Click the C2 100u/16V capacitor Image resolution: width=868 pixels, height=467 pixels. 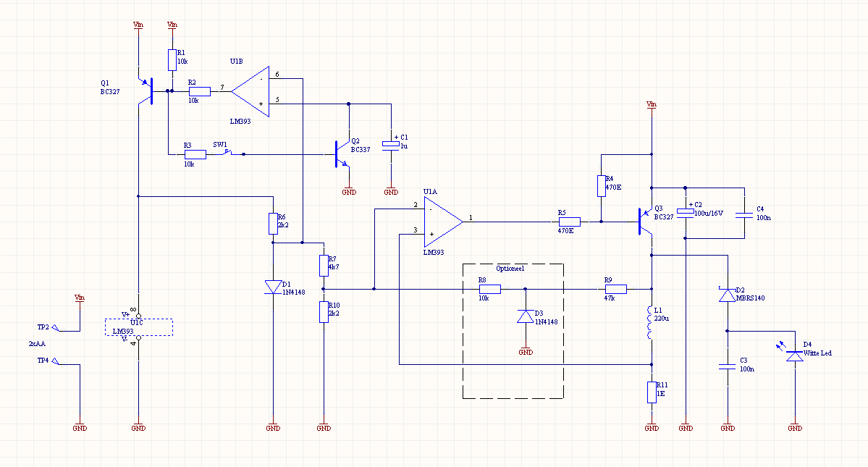click(685, 213)
